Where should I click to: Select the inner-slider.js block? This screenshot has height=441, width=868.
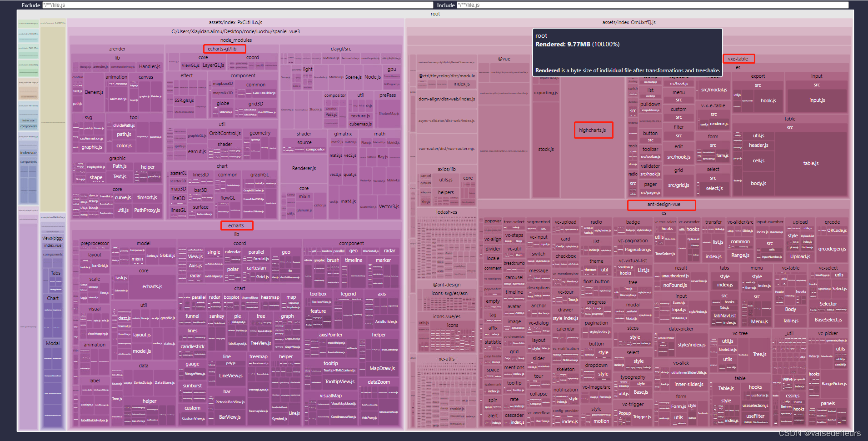689,384
